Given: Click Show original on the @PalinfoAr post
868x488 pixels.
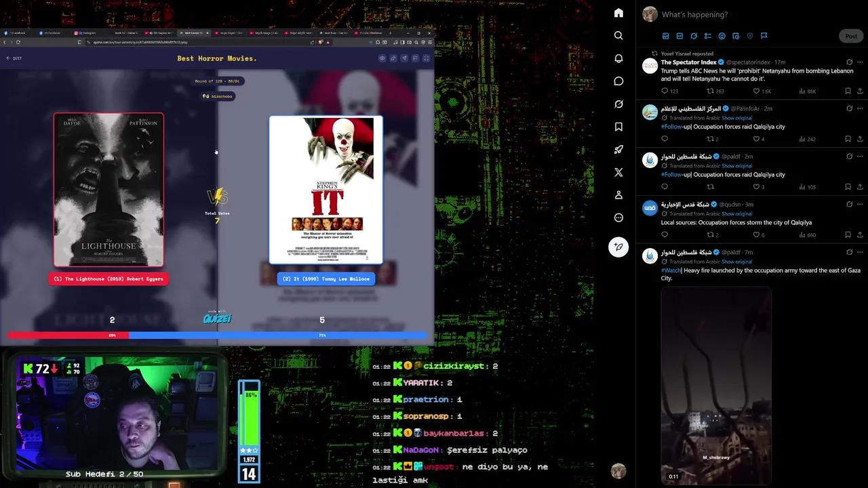Looking at the screenshot, I should point(736,118).
